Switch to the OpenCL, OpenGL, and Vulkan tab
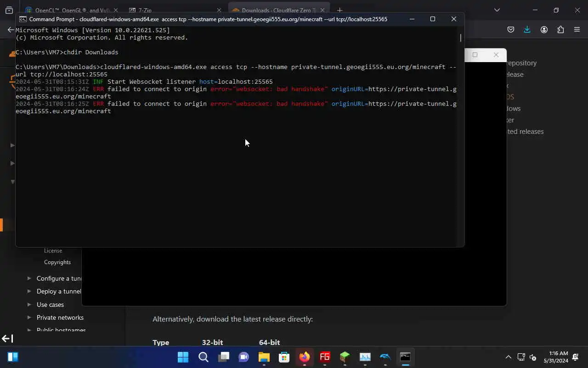 coord(72,10)
